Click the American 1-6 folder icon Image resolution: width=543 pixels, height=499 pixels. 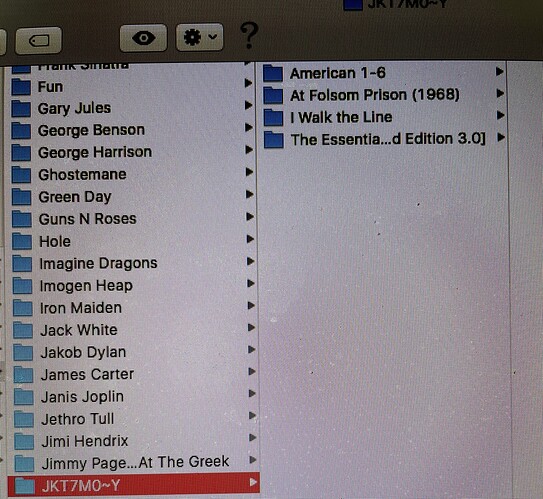click(x=273, y=73)
